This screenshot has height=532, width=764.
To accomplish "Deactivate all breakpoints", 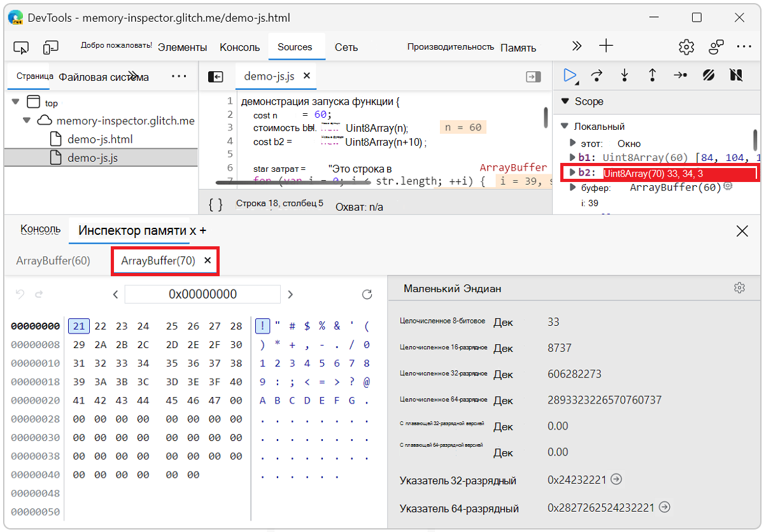I will click(708, 75).
